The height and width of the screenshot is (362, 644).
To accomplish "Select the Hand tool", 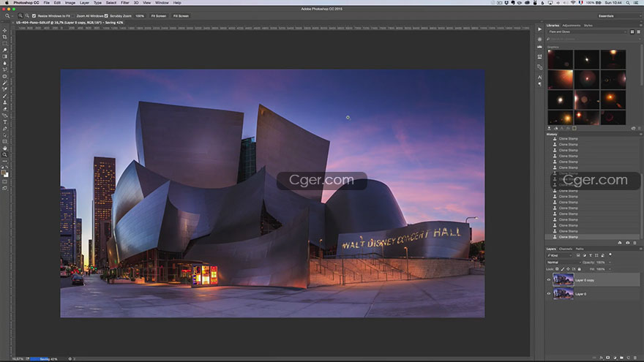I will (x=5, y=148).
